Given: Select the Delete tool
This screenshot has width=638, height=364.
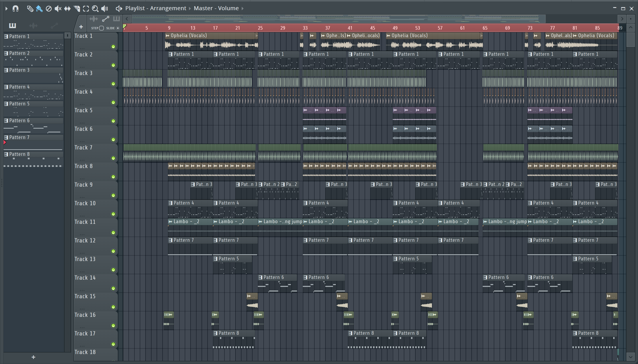Looking at the screenshot, I should (x=49, y=9).
